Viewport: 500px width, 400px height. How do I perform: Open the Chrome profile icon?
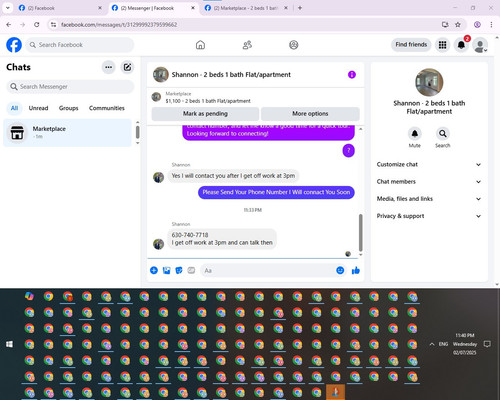coord(477,25)
